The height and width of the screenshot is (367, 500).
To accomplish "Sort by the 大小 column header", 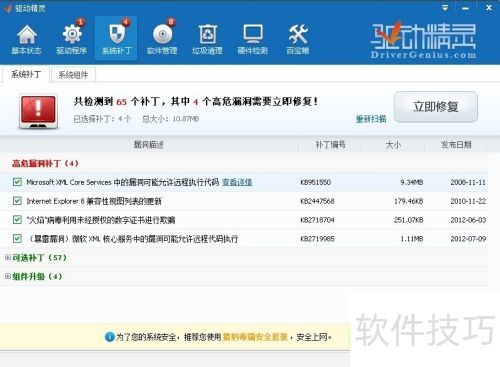I will (x=393, y=144).
